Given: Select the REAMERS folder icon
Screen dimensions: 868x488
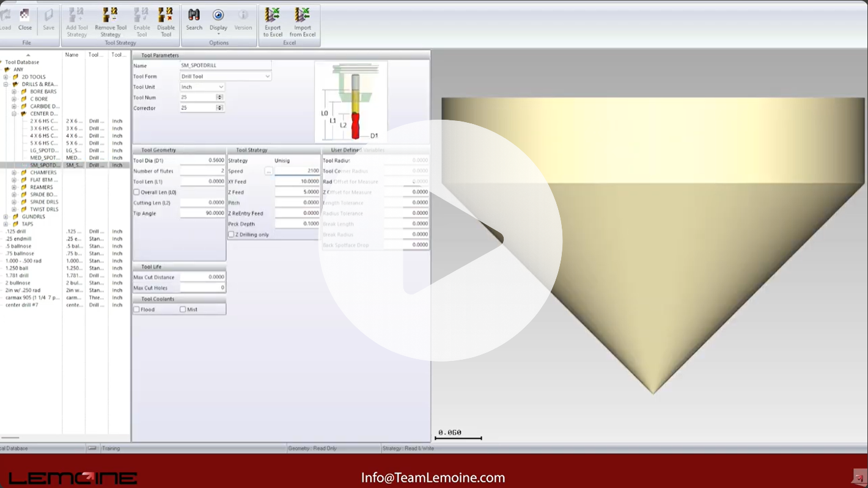Looking at the screenshot, I should (24, 188).
